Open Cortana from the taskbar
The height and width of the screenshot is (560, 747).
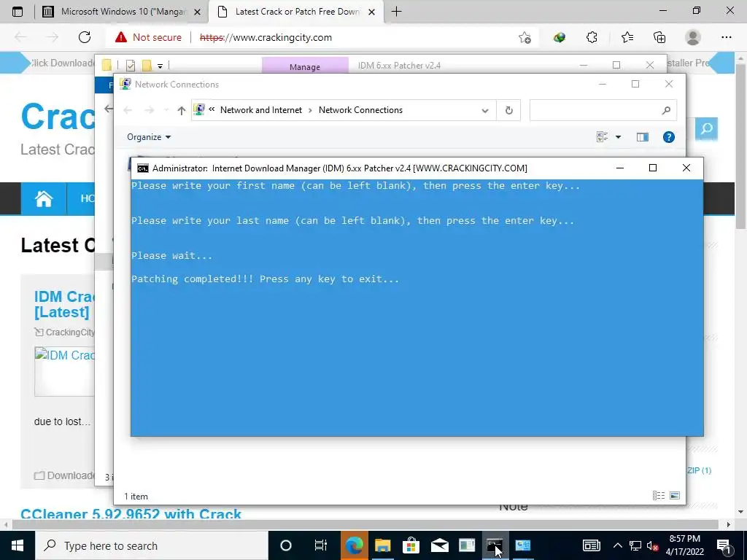286,545
